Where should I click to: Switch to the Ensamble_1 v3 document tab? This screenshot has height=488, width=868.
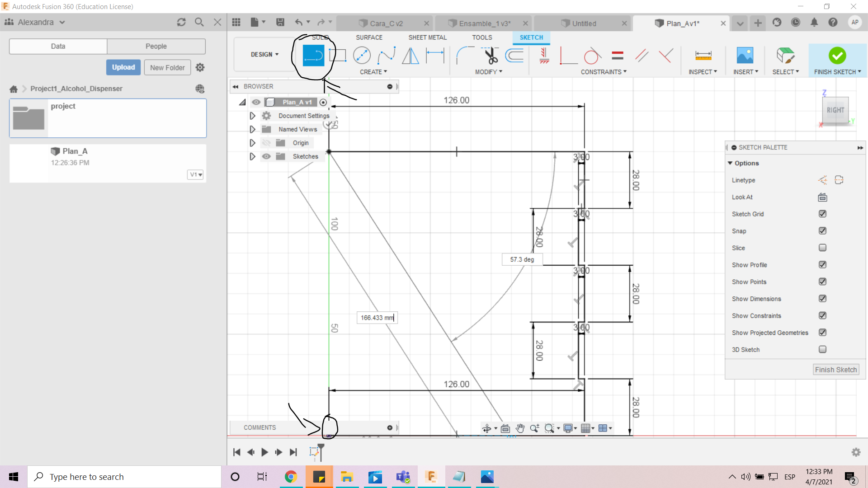pos(484,23)
